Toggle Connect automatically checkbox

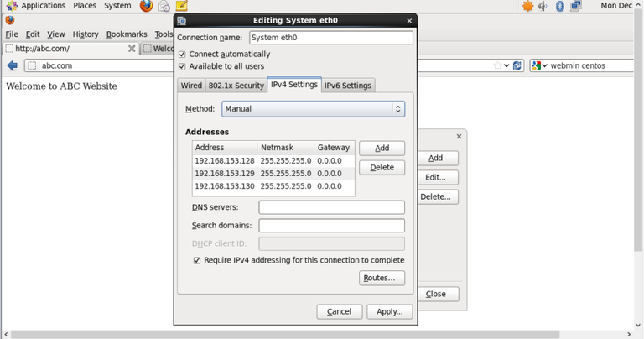[x=182, y=55]
